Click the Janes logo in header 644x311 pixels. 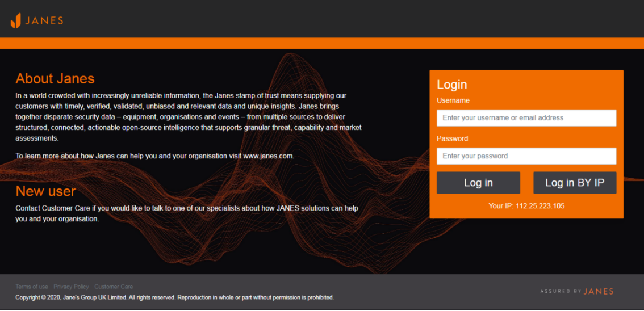point(37,20)
